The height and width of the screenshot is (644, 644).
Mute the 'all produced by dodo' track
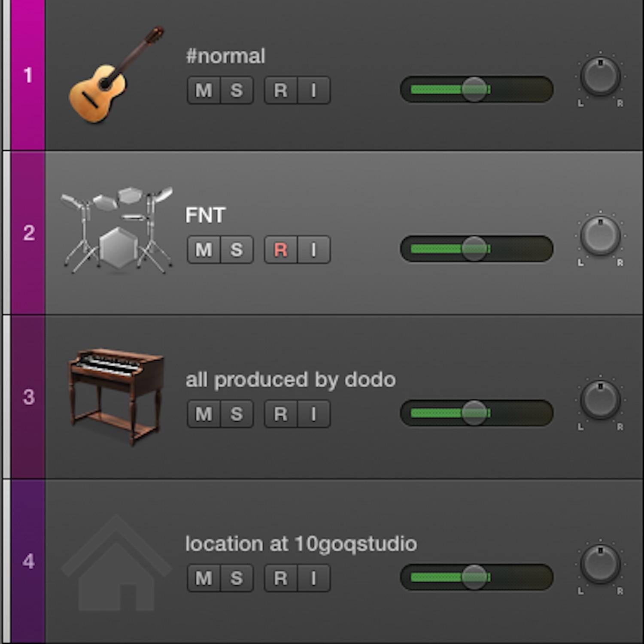tap(204, 414)
